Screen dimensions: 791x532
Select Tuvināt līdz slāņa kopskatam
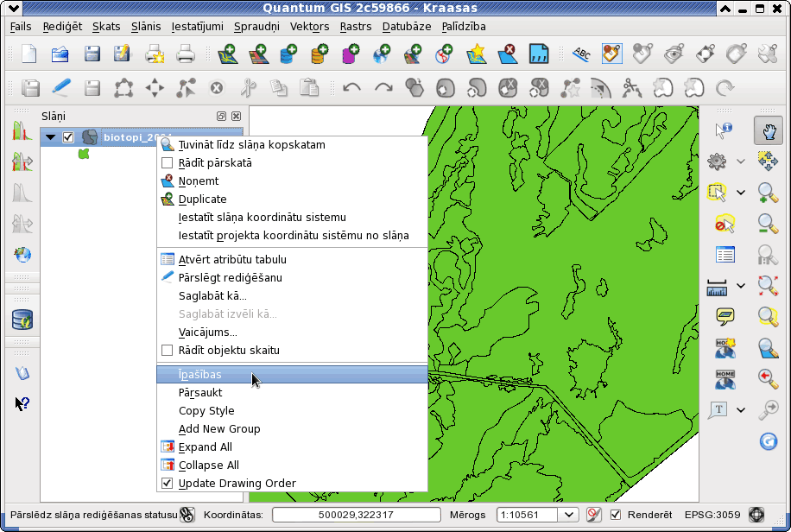click(292, 145)
